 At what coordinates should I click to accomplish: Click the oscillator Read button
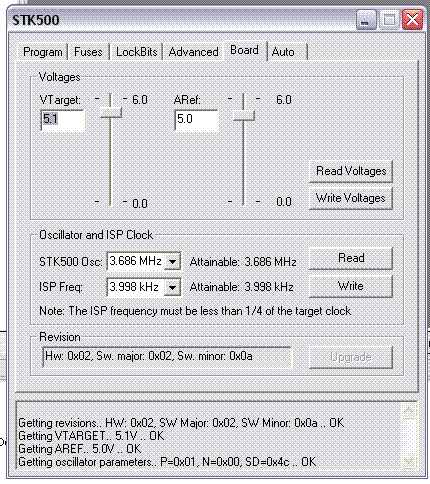point(351,258)
